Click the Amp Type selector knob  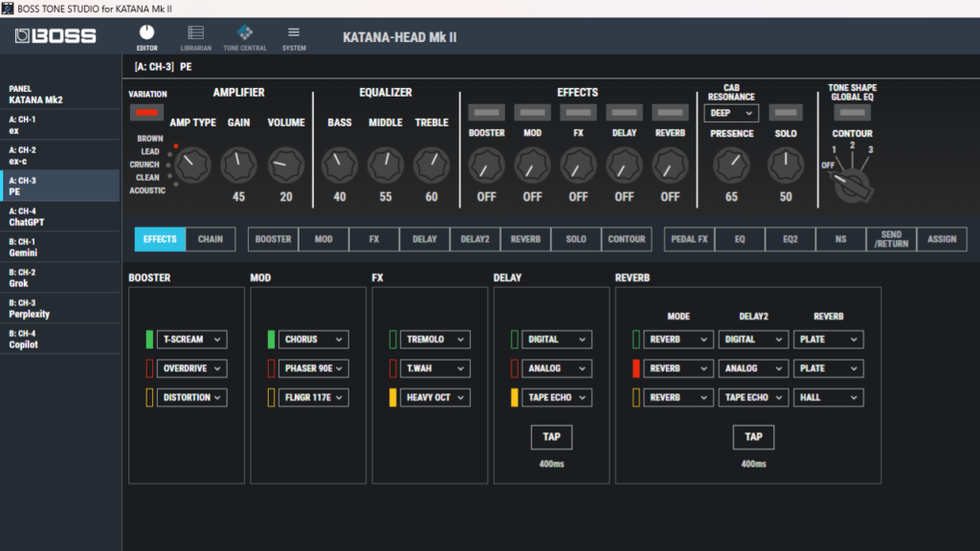[192, 165]
